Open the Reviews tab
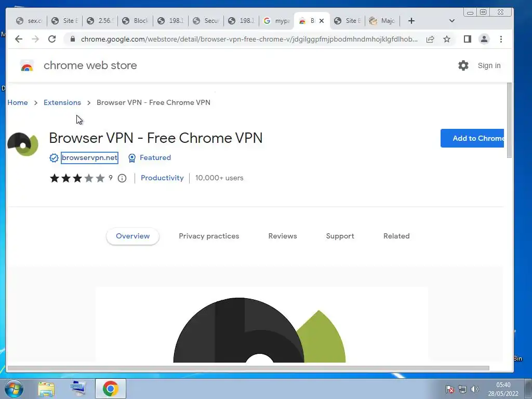Screen dimensions: 532x399 point(283,236)
